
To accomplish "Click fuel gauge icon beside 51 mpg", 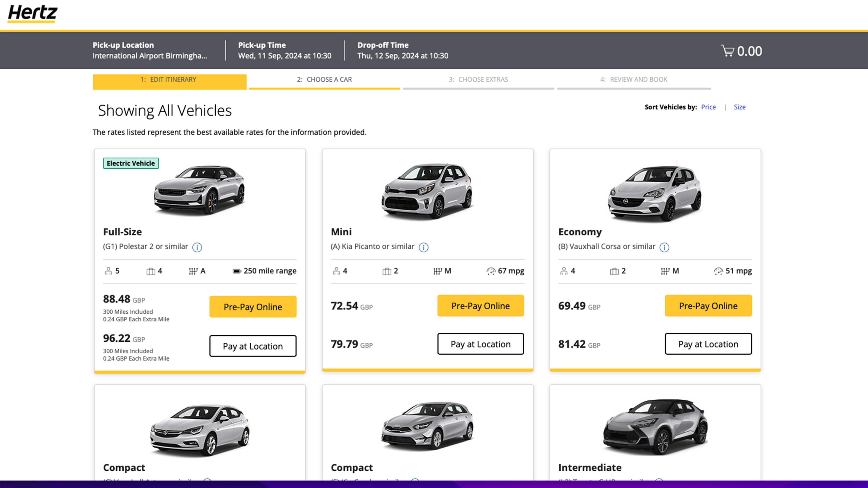I will point(718,271).
